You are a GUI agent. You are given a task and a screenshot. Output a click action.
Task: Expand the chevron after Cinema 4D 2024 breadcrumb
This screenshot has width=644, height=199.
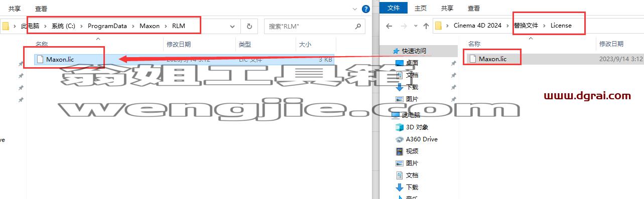tap(507, 26)
